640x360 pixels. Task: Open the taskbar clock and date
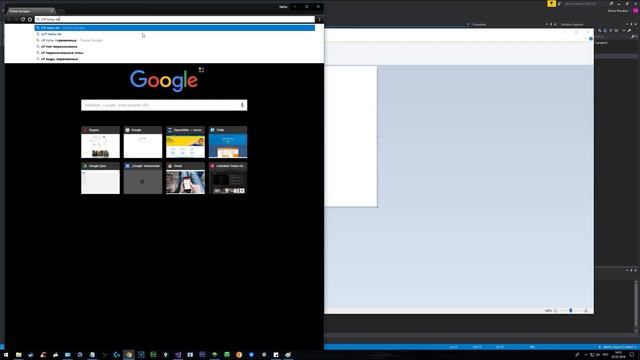[x=618, y=354]
